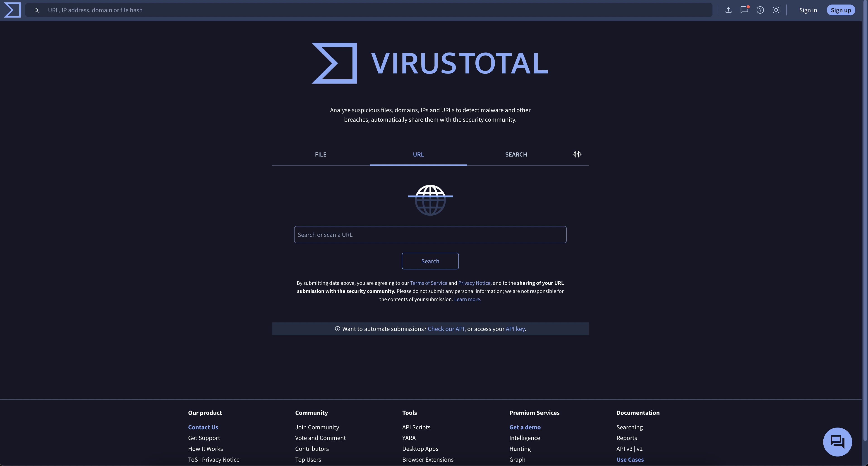
Task: Open the API key link
Action: [x=515, y=329]
